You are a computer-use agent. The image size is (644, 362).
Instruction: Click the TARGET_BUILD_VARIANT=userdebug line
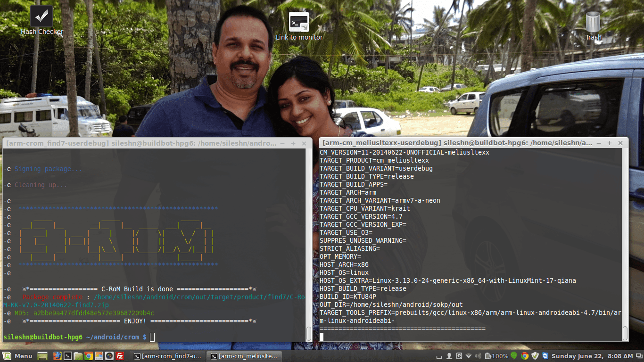click(376, 168)
